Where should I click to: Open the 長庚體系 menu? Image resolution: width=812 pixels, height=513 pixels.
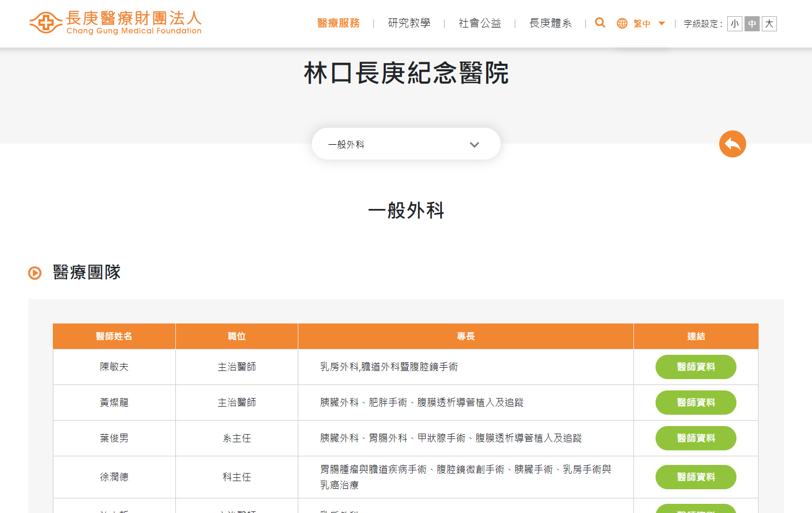(x=550, y=23)
